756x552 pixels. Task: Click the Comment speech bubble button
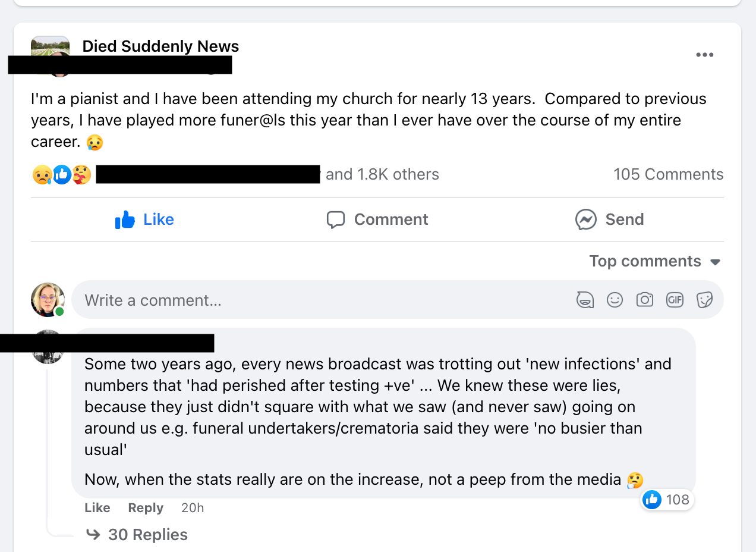point(377,219)
